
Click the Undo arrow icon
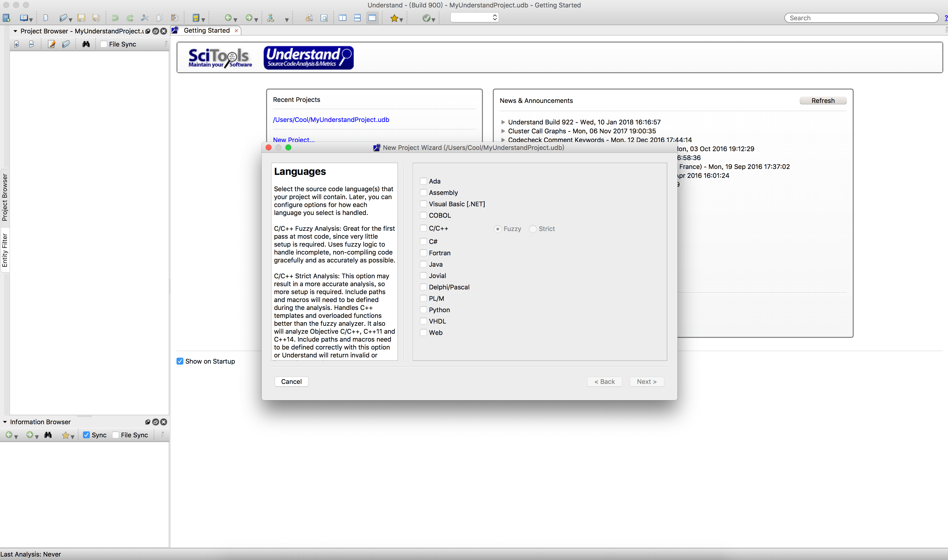[115, 18]
